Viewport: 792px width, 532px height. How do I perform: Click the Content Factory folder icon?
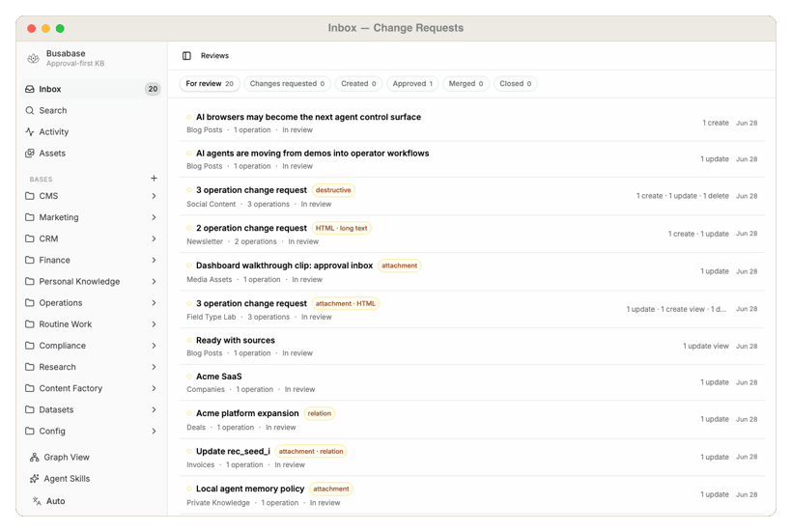point(30,388)
